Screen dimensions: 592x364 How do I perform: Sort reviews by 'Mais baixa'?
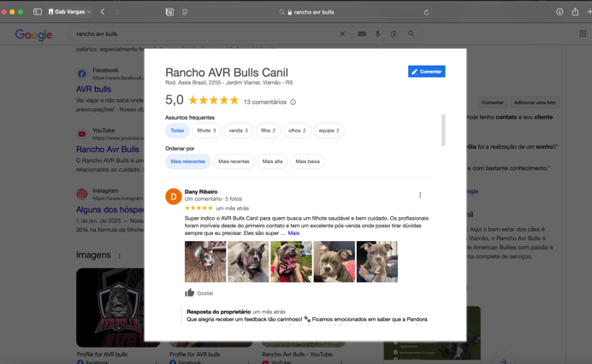[x=307, y=161]
